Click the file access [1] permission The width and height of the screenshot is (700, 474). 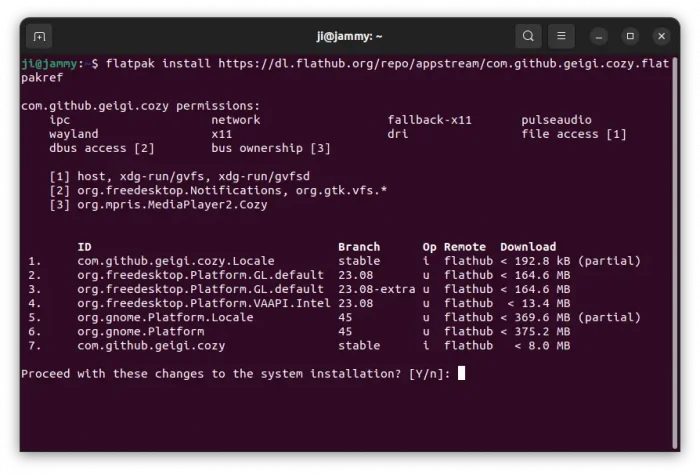pos(573,133)
